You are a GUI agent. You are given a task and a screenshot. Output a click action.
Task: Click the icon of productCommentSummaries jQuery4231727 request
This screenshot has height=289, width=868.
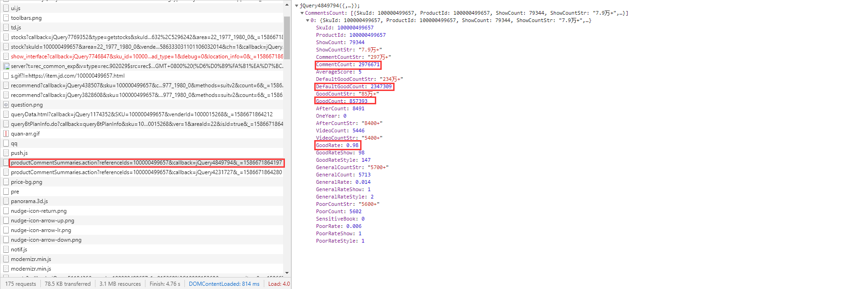[6, 172]
